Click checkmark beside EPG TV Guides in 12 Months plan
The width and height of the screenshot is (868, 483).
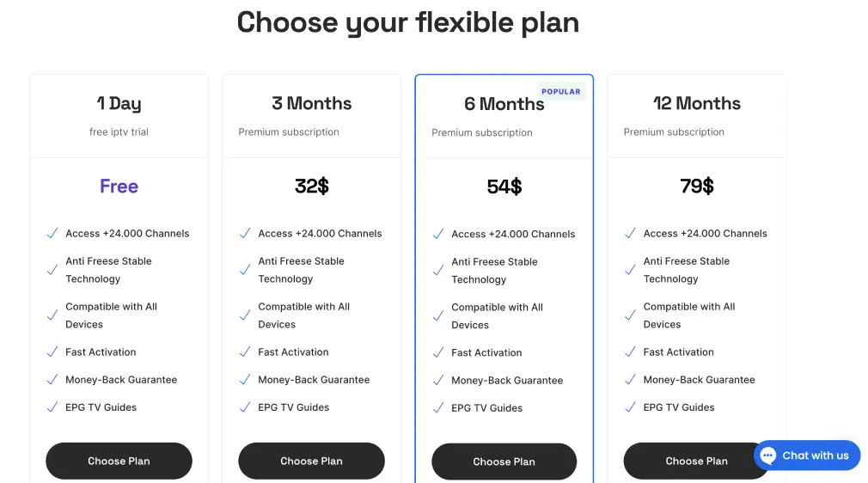point(630,407)
